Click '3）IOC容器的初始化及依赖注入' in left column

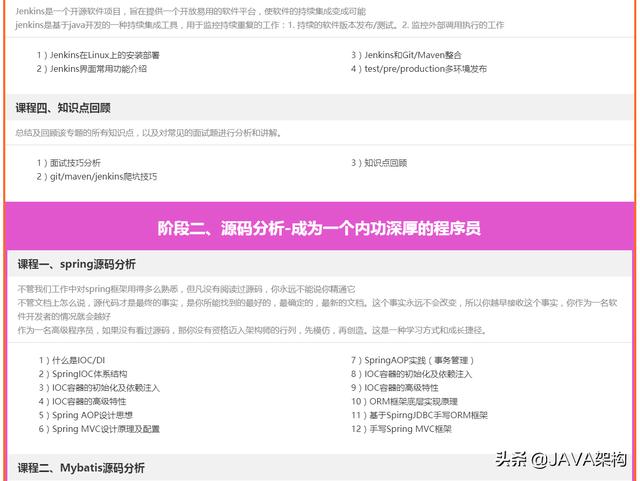pos(99,387)
